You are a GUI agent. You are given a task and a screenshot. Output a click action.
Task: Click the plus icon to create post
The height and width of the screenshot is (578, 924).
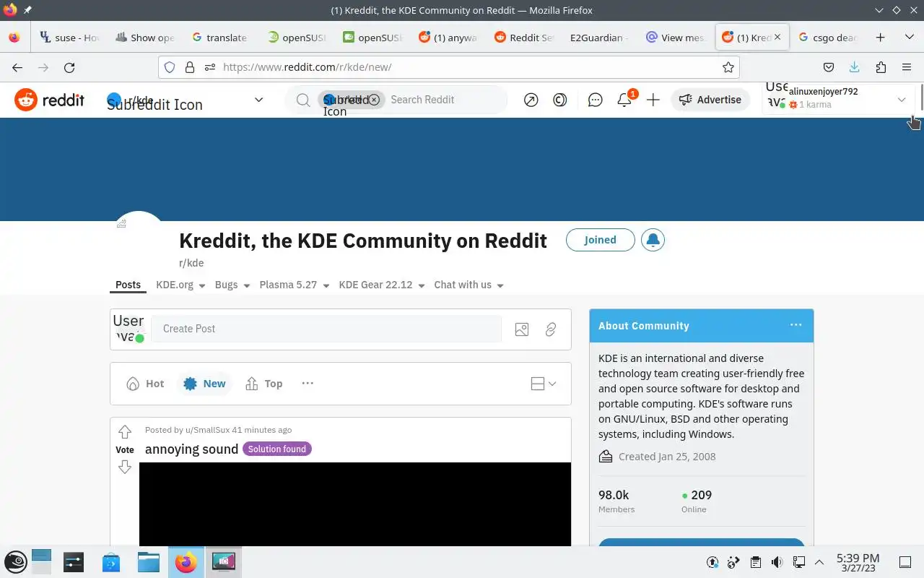(x=653, y=100)
